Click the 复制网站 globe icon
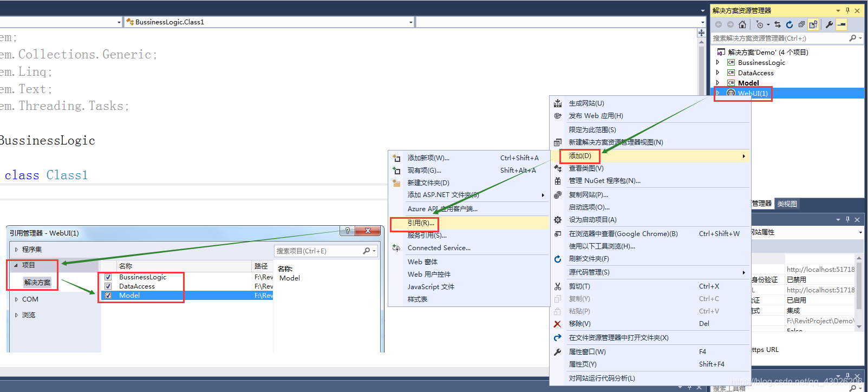 tap(558, 195)
